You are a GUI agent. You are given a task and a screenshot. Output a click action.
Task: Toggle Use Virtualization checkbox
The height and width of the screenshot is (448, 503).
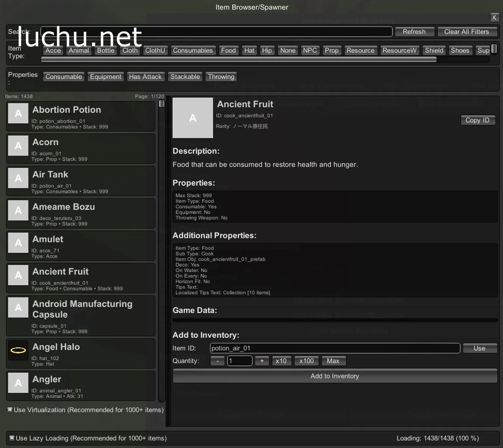click(10, 410)
